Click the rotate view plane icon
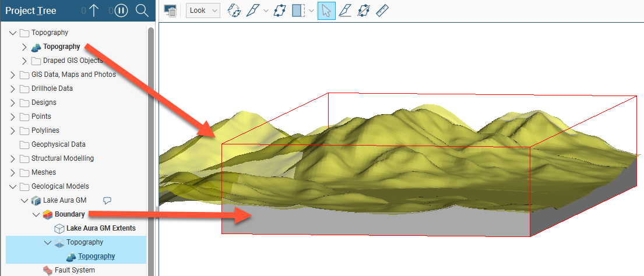 click(234, 10)
